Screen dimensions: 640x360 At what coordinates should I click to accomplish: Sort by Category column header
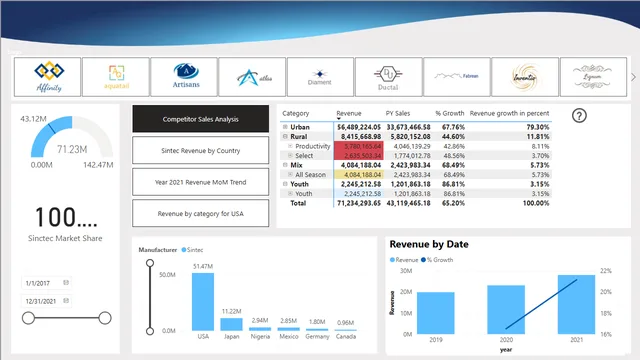pyautogui.click(x=296, y=113)
